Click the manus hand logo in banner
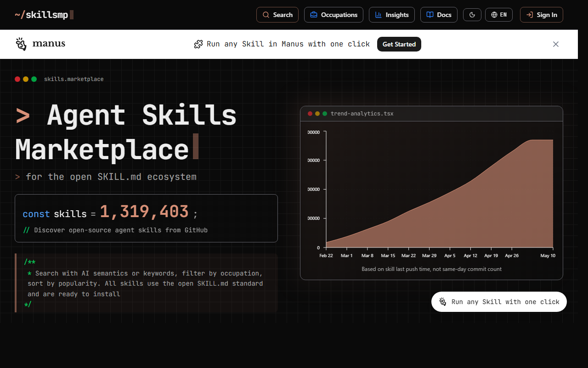Image resolution: width=588 pixels, height=368 pixels. point(21,44)
